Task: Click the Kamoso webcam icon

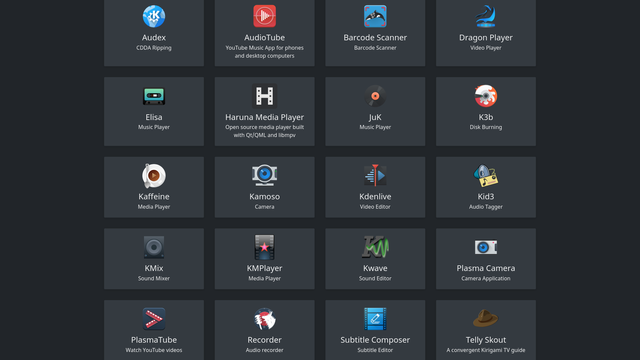Action: coord(264,176)
